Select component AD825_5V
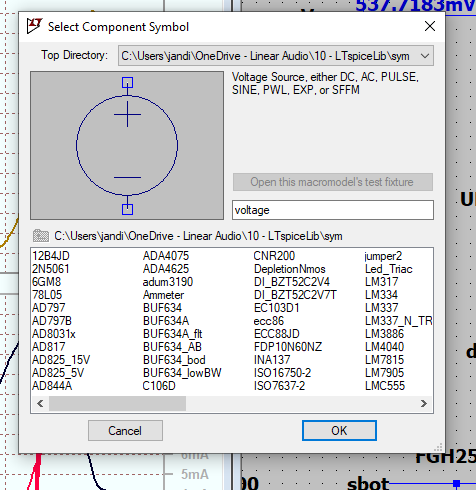Screen dimensions: 476x490 58,373
